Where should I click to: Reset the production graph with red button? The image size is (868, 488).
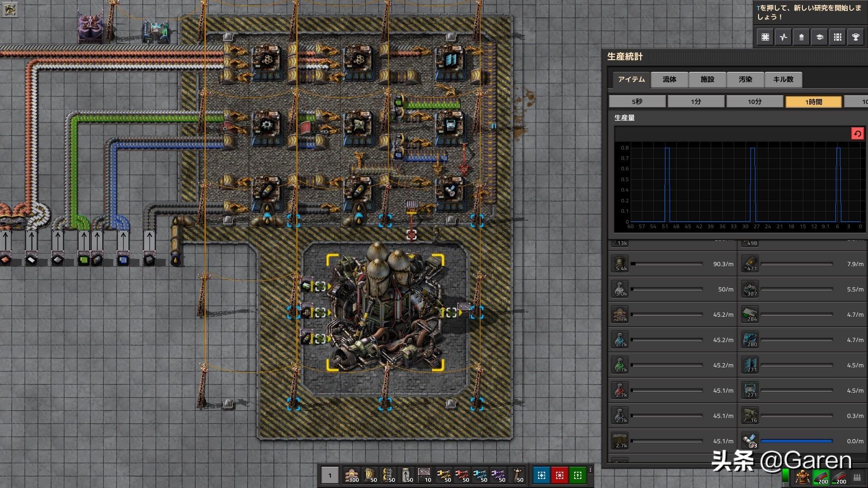pos(857,134)
